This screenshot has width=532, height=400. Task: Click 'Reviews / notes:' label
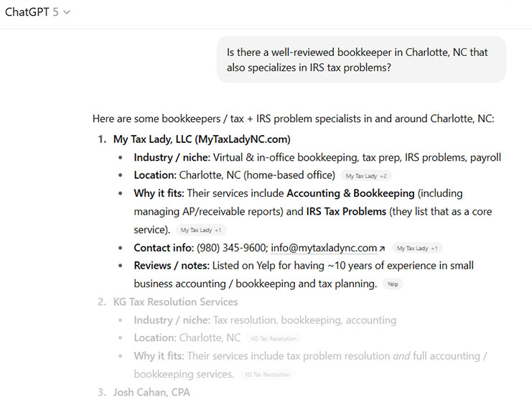click(172, 265)
